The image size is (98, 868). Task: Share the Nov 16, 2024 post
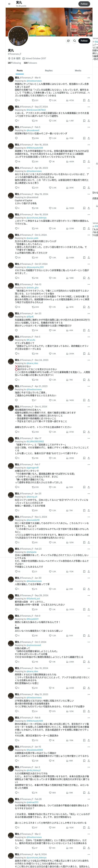pyautogui.click(x=89, y=161)
